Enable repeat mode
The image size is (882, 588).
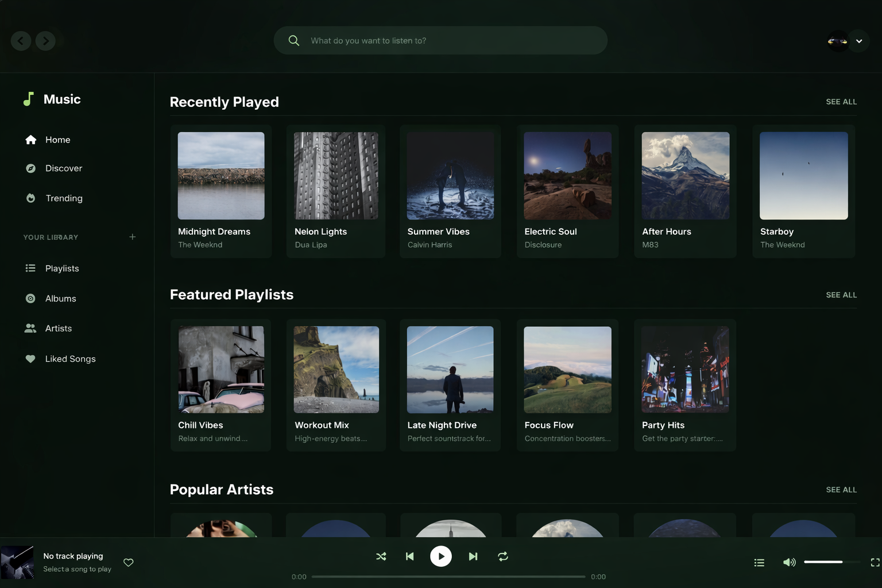coord(502,556)
